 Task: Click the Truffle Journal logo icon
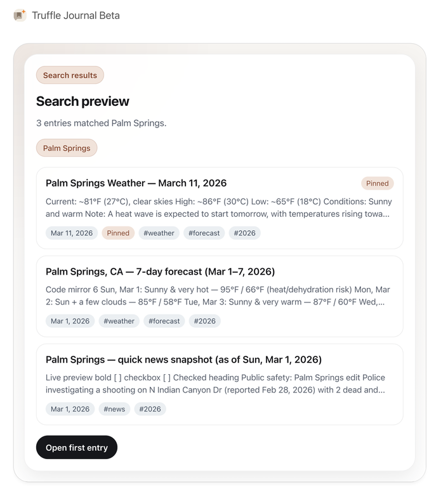coord(20,15)
